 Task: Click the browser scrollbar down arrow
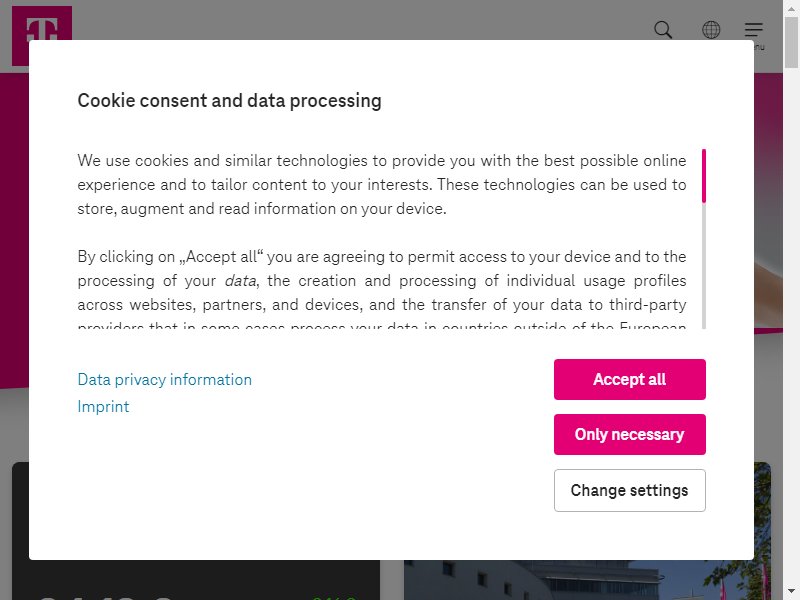[791, 592]
